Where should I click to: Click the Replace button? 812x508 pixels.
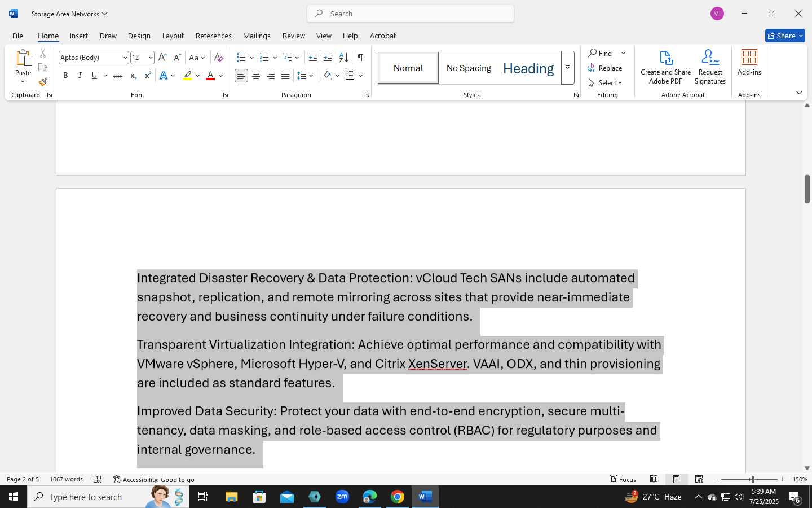coord(605,68)
